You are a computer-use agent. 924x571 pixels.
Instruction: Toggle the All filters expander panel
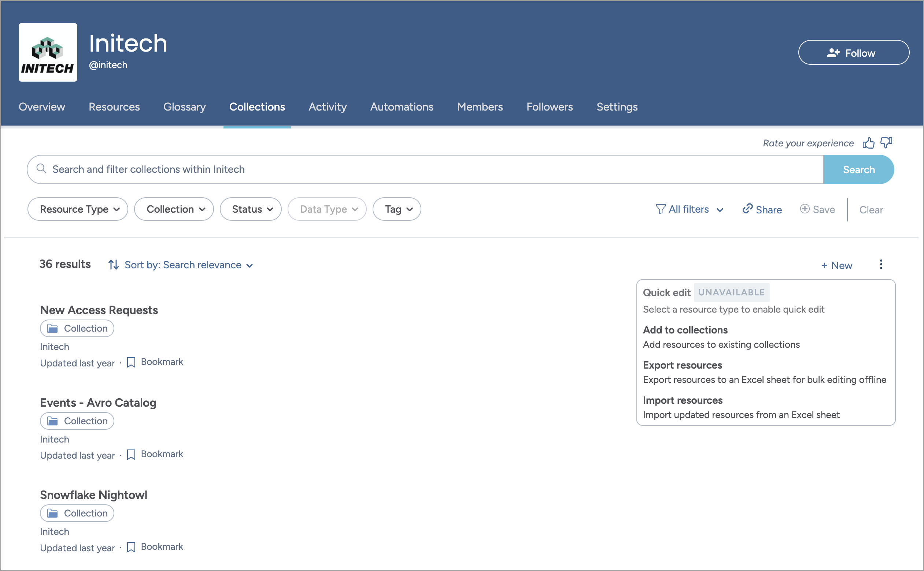tap(689, 209)
